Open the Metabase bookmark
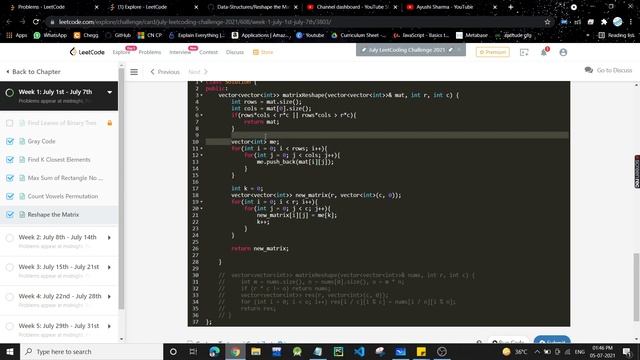This screenshot has height=360, width=640. tap(472, 36)
